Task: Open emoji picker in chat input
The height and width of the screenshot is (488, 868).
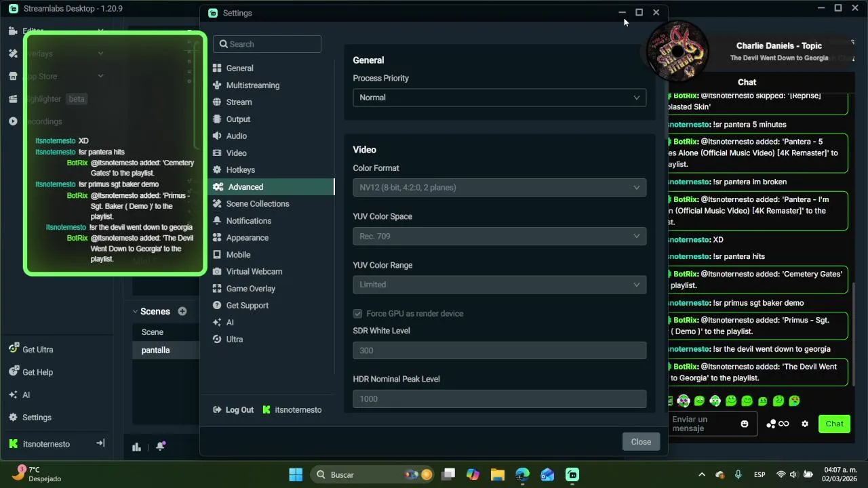Action: 745,424
